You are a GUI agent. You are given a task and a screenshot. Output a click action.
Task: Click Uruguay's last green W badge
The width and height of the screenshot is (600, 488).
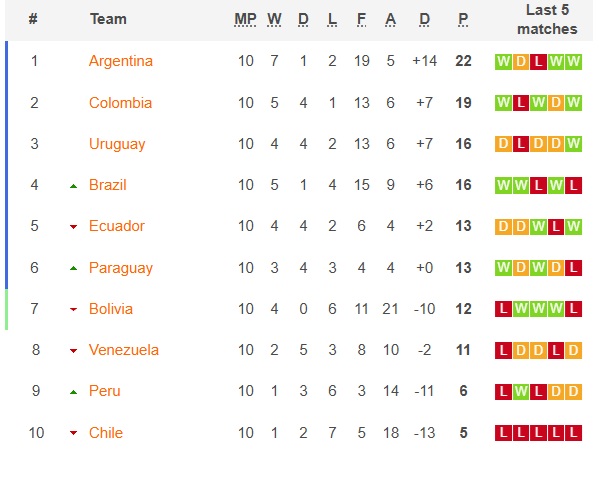coord(573,144)
